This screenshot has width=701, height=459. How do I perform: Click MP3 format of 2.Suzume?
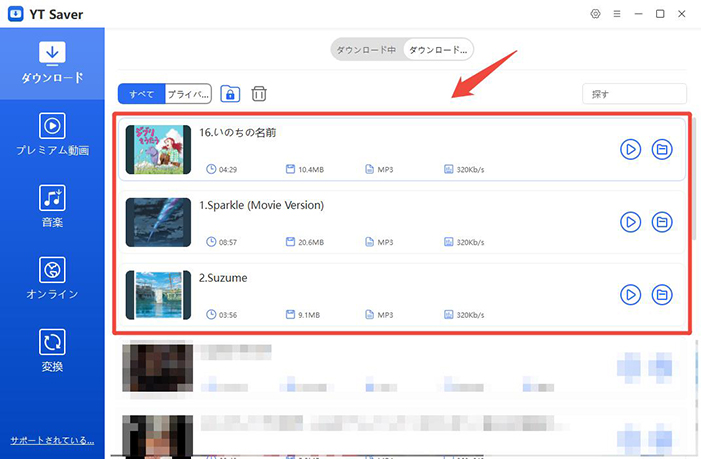tap(385, 315)
